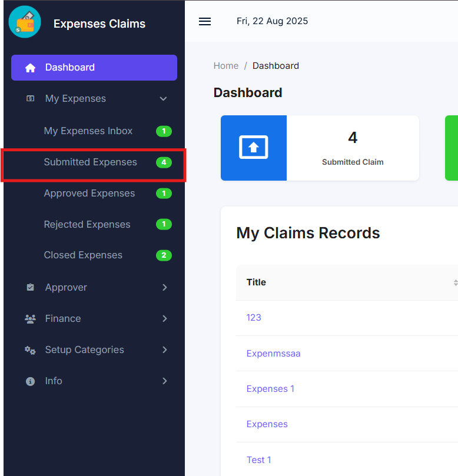Screen dimensions: 458x476
Task: Click the Info circle icon
Action: pyautogui.click(x=31, y=381)
